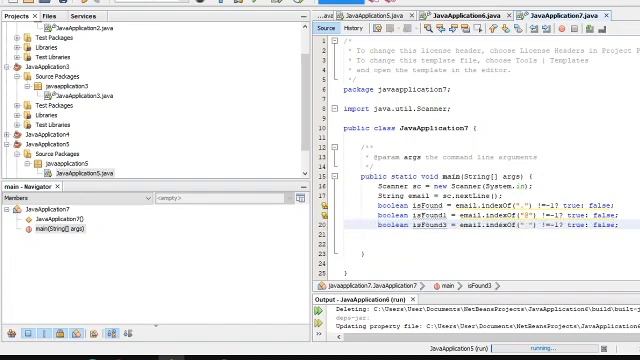This screenshot has height=360, width=640.
Task: Click the Javadoc window icon in Navigator
Action: [300, 198]
